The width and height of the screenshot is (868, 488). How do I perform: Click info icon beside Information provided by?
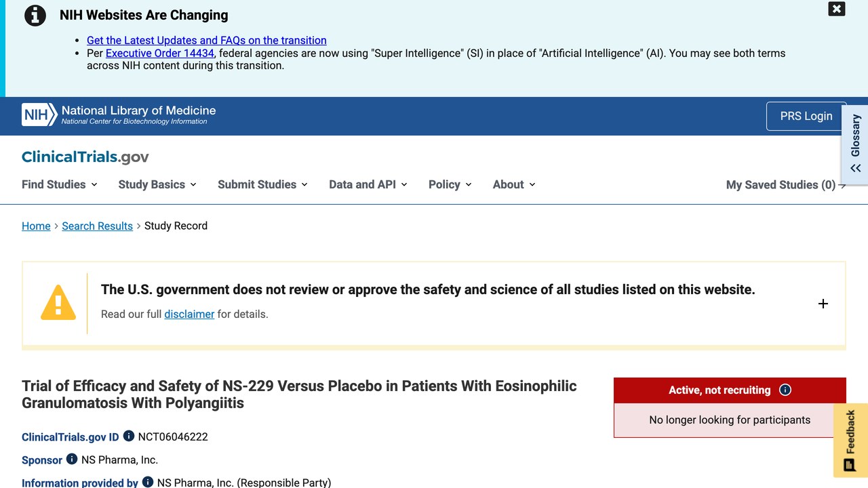pos(148,483)
